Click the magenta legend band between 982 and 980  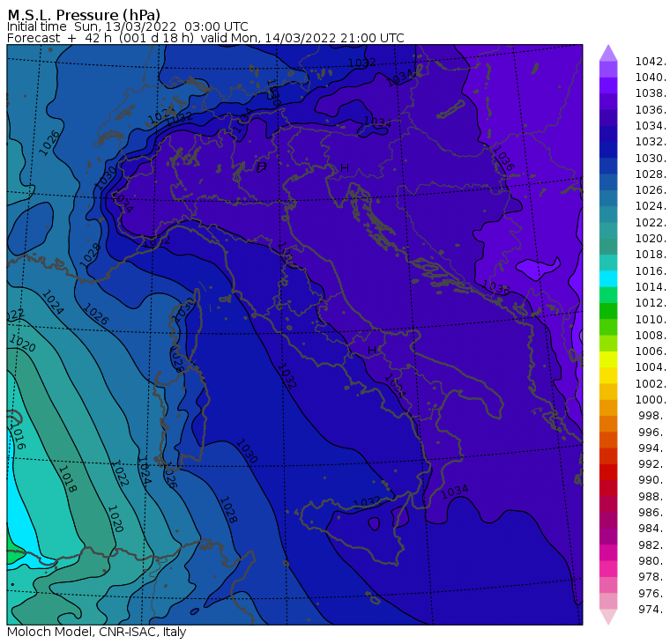608,552
